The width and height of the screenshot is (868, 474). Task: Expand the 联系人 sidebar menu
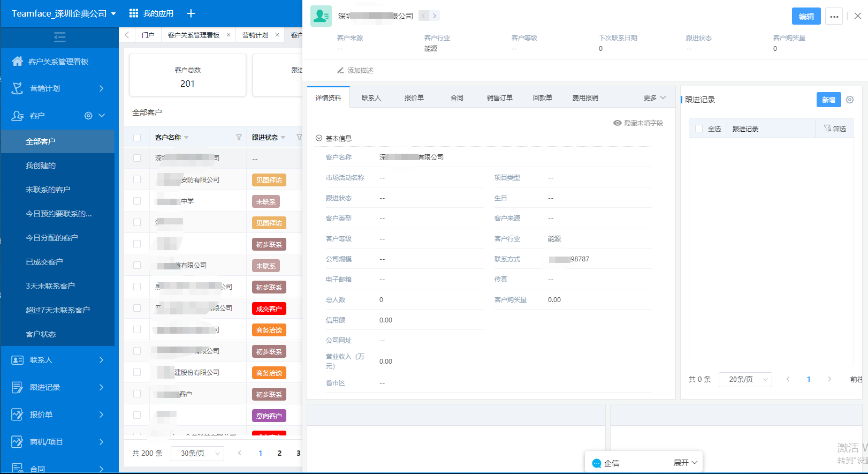tap(101, 360)
